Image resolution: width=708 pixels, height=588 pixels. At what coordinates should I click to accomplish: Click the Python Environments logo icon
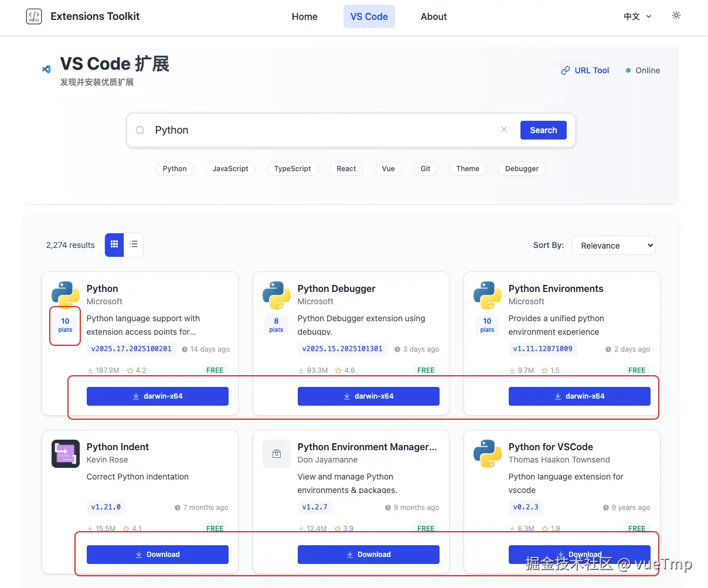(488, 295)
